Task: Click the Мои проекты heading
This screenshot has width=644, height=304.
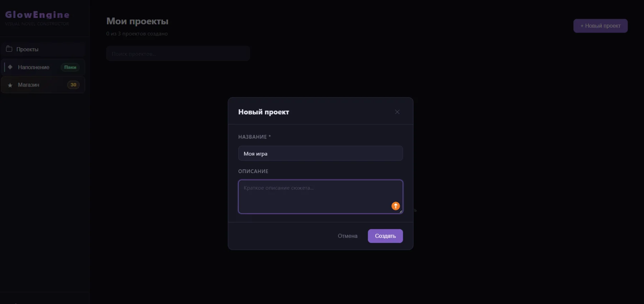Action: point(137,21)
